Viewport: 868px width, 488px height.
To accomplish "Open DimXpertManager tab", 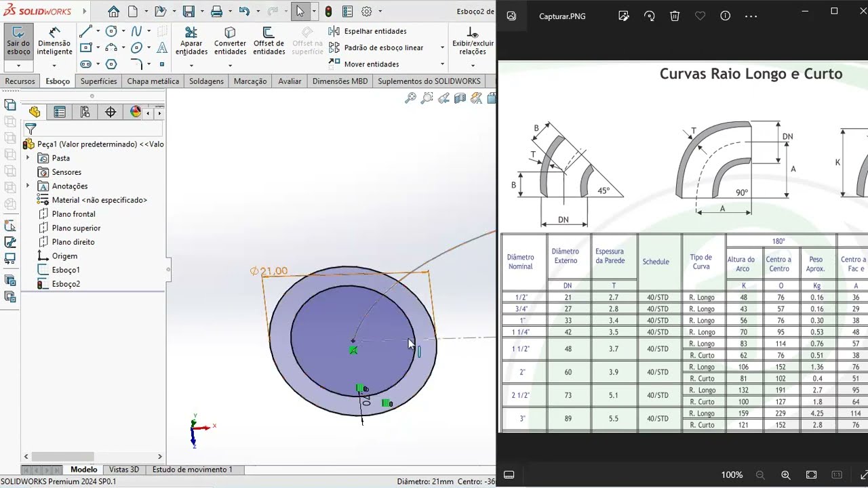I will point(111,113).
